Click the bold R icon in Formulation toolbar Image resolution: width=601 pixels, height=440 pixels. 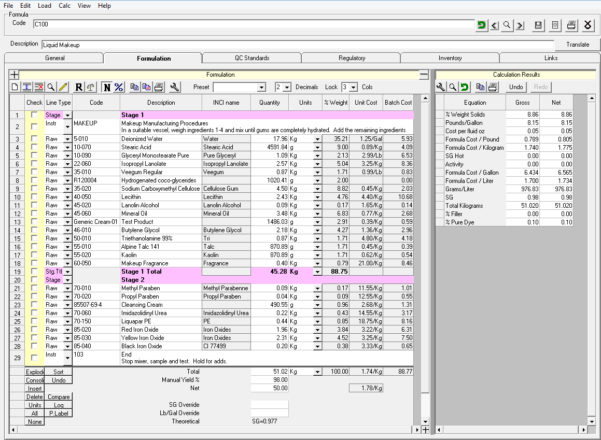(x=80, y=87)
